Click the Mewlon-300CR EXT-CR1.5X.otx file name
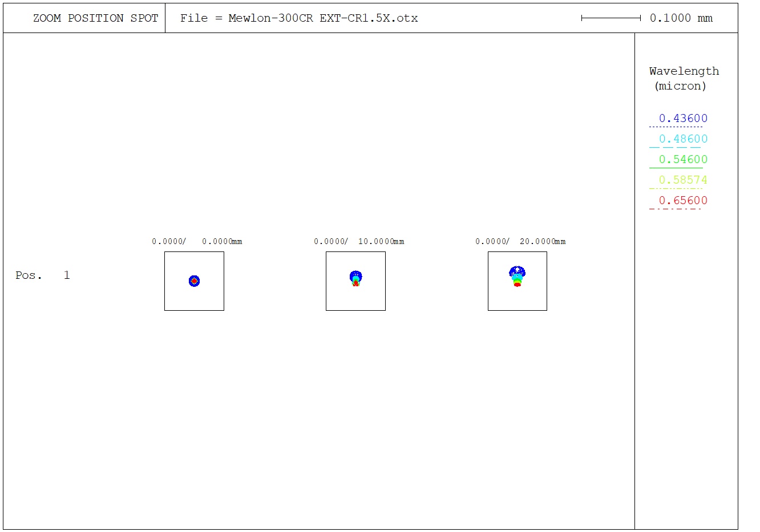This screenshot has width=760, height=532. coord(323,18)
